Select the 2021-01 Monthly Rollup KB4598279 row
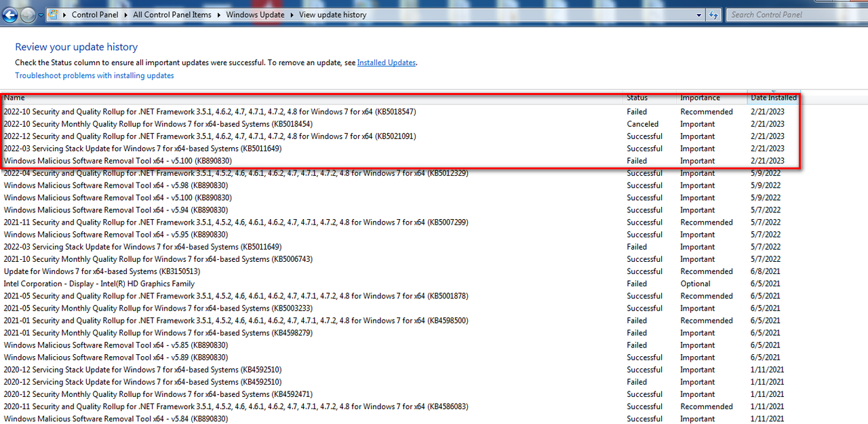Viewport: 868px width, 424px height. click(x=400, y=333)
